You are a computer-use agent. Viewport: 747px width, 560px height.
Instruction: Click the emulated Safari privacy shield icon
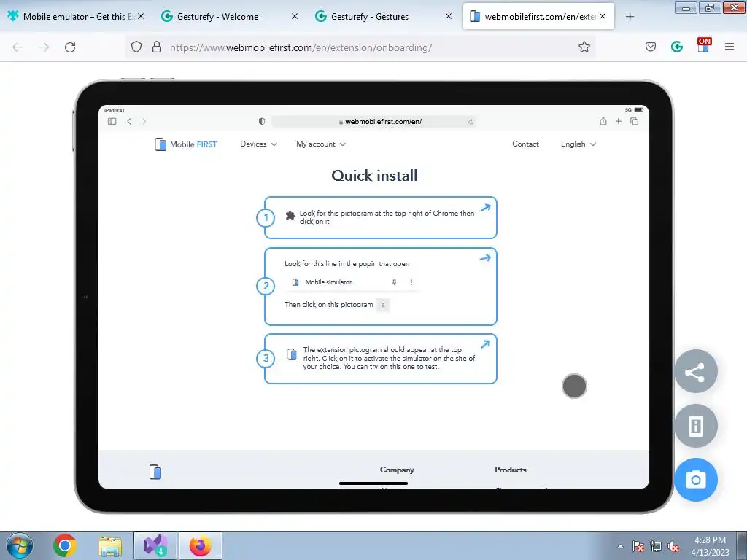[262, 122]
